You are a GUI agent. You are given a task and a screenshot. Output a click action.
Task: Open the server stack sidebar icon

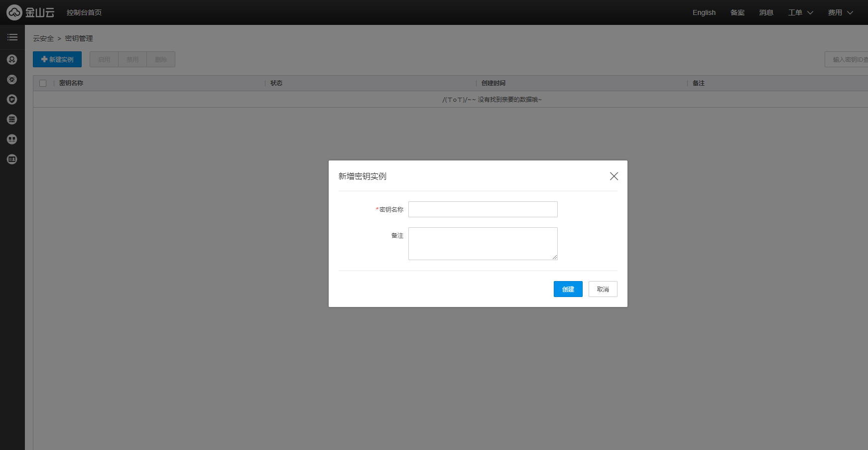coord(12,120)
